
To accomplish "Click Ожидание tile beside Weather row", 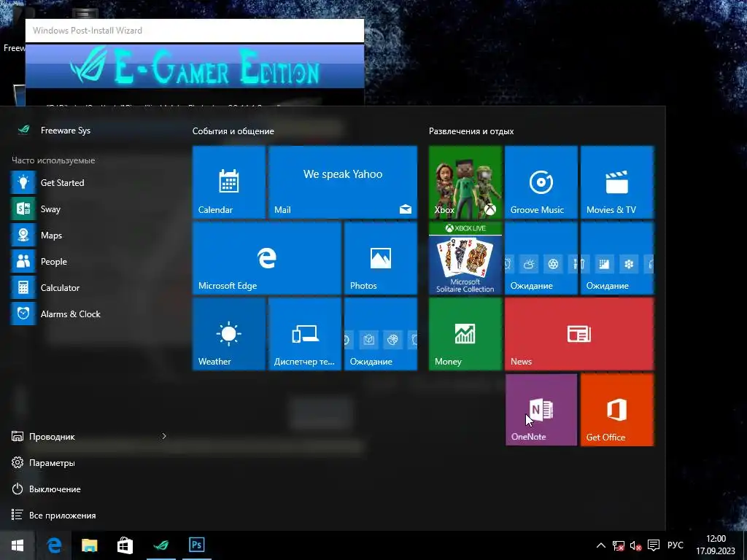I will click(x=381, y=334).
